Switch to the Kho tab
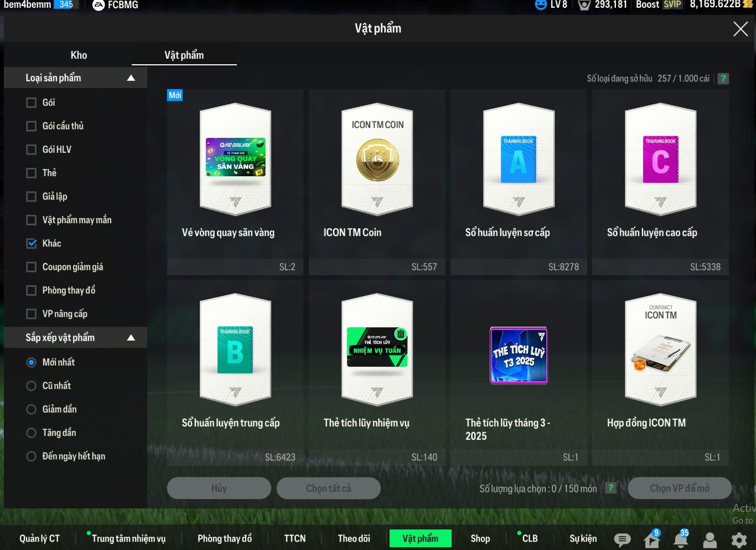Image resolution: width=756 pixels, height=550 pixels. click(x=79, y=55)
